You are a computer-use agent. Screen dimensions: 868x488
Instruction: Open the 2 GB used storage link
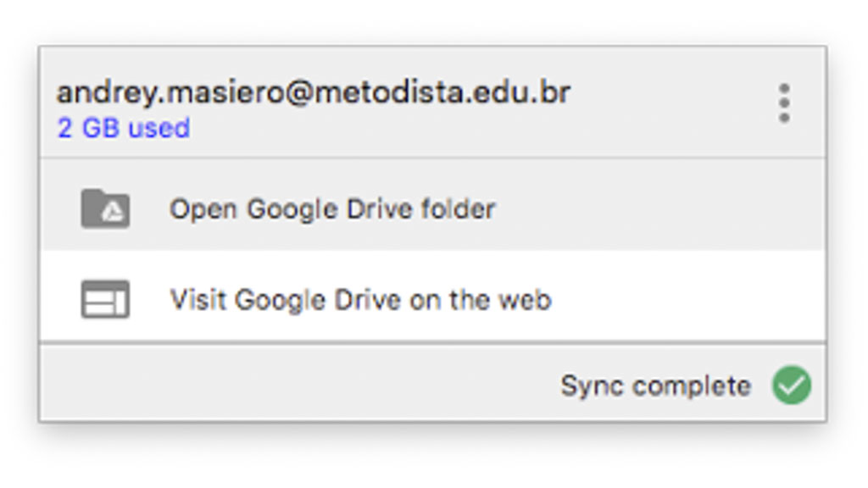coord(124,129)
